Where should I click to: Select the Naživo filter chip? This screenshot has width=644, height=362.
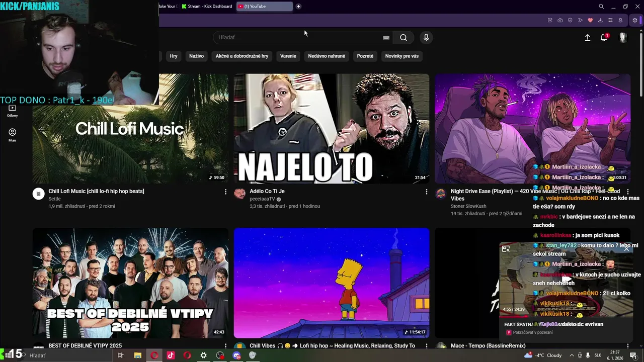pos(196,56)
